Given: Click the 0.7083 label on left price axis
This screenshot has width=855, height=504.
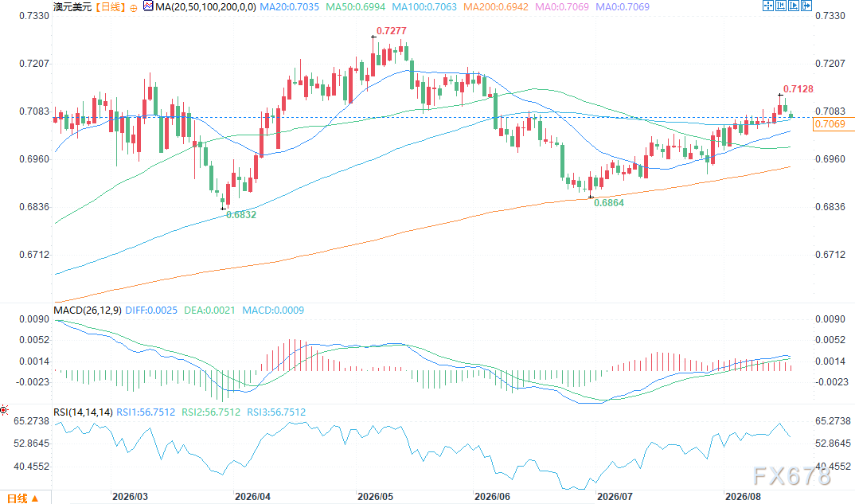Looking at the screenshot, I should [x=34, y=111].
